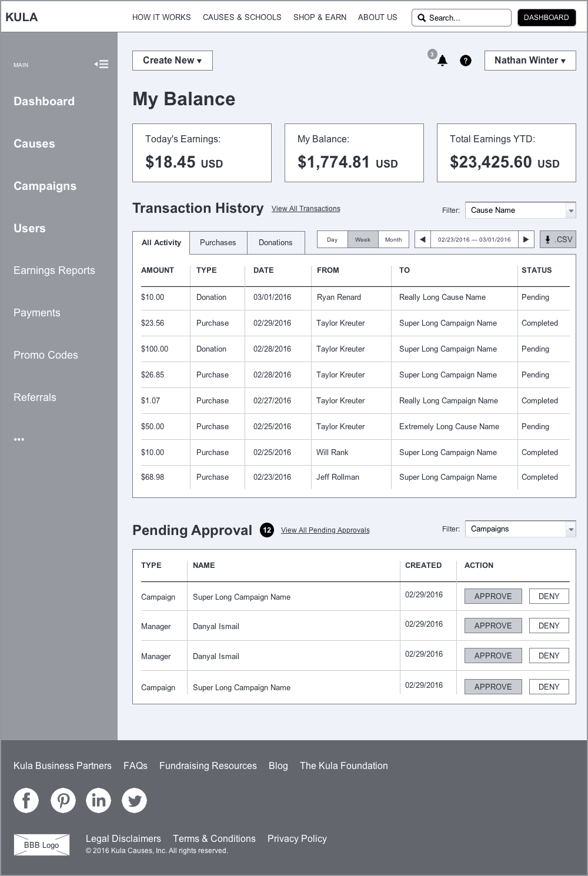This screenshot has height=876, width=588.
Task: Visit Kula's LinkedIn page
Action: tap(98, 800)
